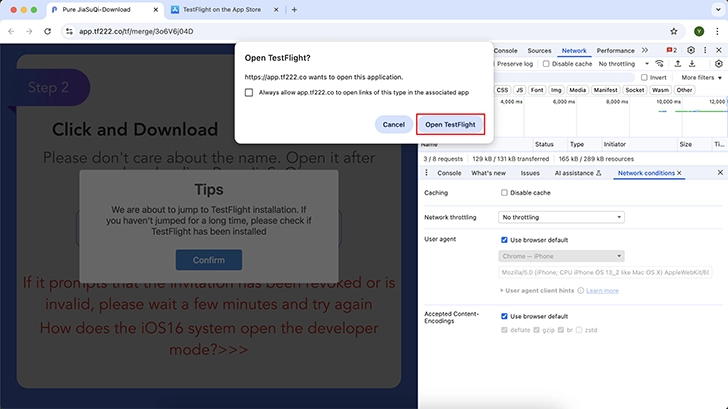Image resolution: width=728 pixels, height=409 pixels.
Task: Click the export HAR download arrow icon
Action: pos(692,64)
